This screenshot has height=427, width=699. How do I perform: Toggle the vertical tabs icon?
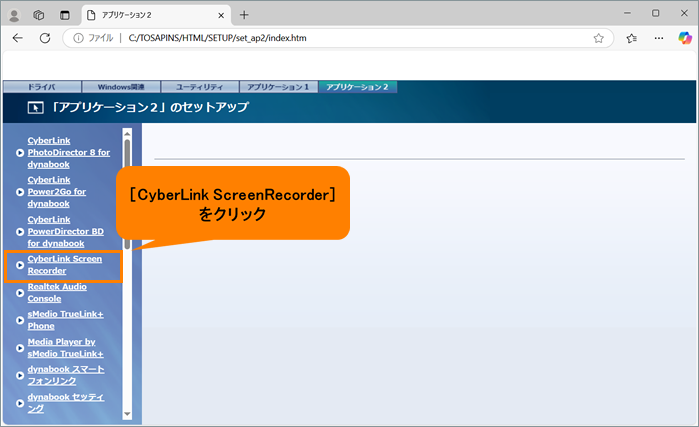tap(65, 15)
